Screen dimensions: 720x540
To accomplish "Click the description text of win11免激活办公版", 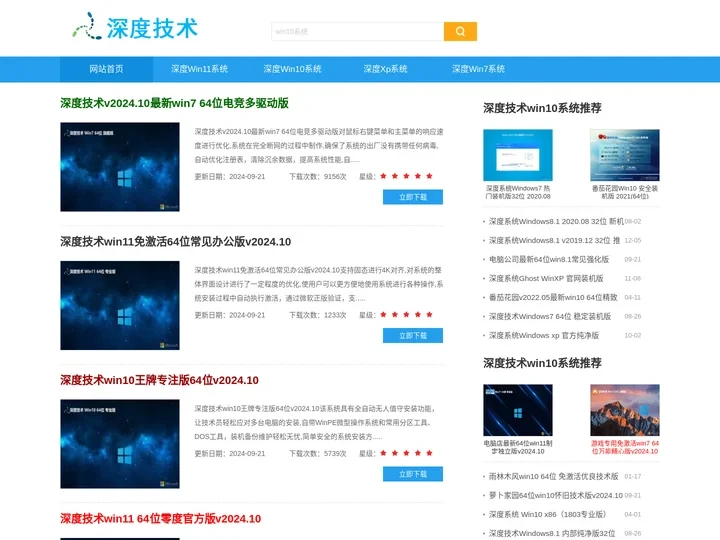I will click(319, 284).
